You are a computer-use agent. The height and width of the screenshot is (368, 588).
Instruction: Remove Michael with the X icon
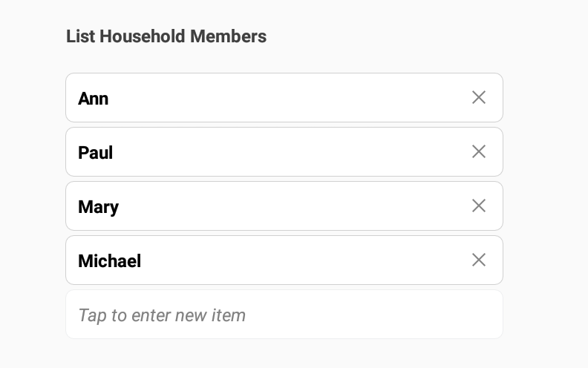pyautogui.click(x=479, y=260)
